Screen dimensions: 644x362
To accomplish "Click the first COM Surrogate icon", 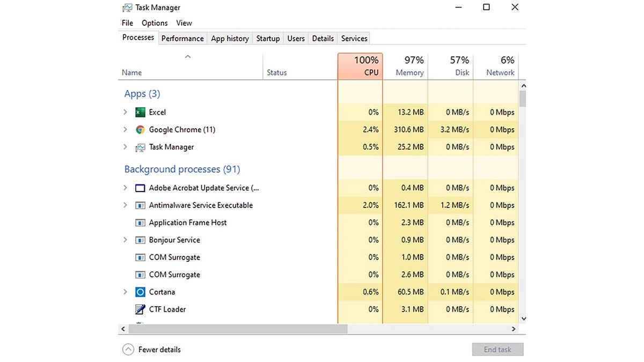I will point(140,257).
